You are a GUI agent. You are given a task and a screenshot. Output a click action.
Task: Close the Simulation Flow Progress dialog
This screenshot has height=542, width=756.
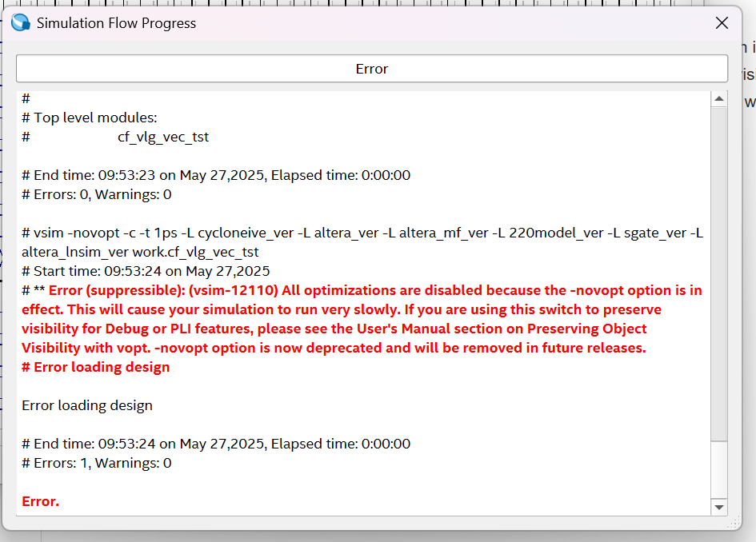(722, 22)
